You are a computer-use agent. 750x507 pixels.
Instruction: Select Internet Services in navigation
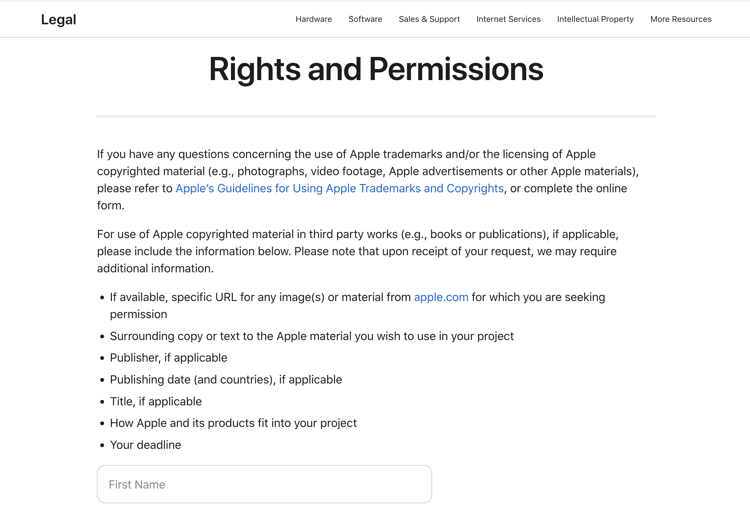coord(508,19)
